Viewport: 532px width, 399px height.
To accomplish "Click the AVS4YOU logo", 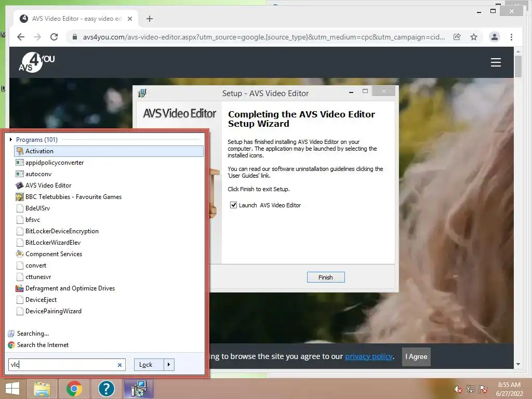I will tap(37, 62).
